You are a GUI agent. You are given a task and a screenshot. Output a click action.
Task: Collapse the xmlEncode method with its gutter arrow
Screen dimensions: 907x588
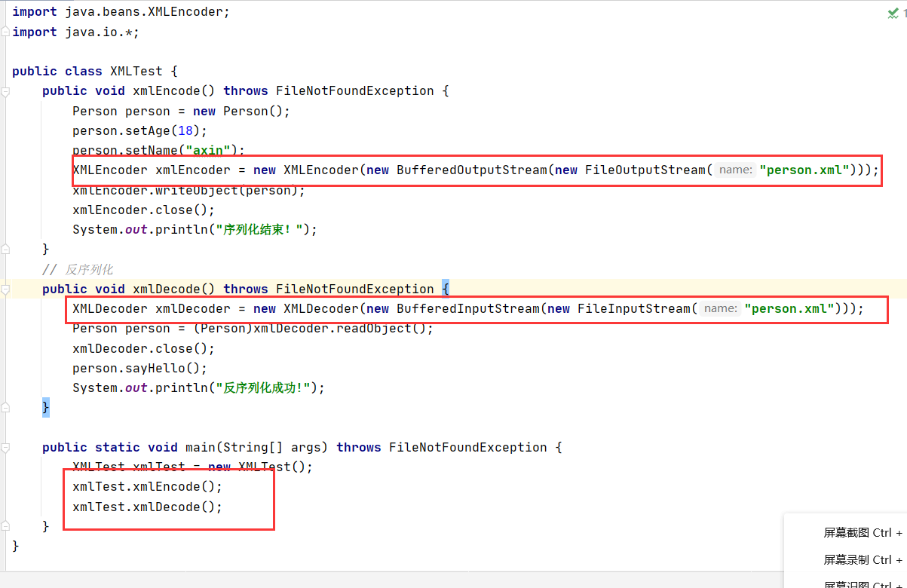(x=5, y=90)
